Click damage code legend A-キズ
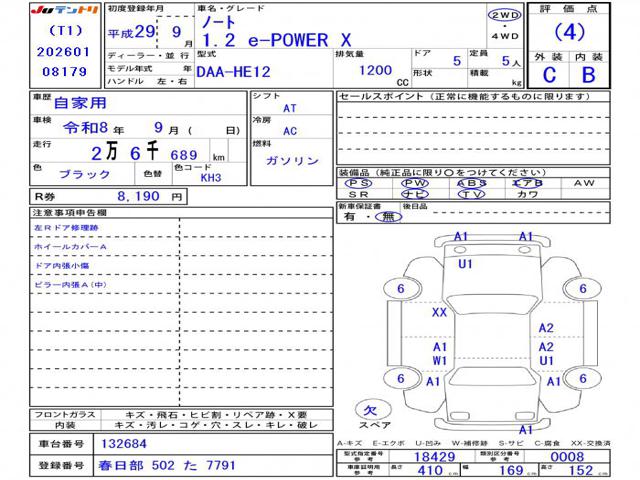640x480 pixels. pos(350,443)
